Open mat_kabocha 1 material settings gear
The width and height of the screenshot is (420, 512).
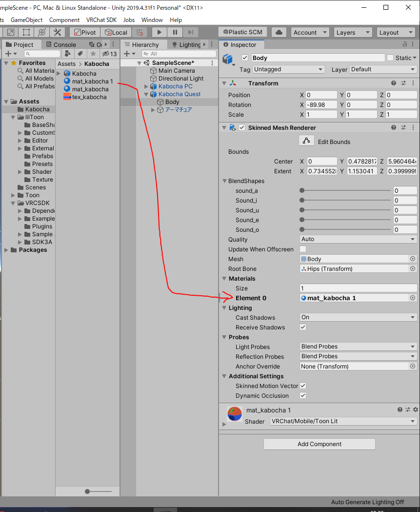[416, 410]
